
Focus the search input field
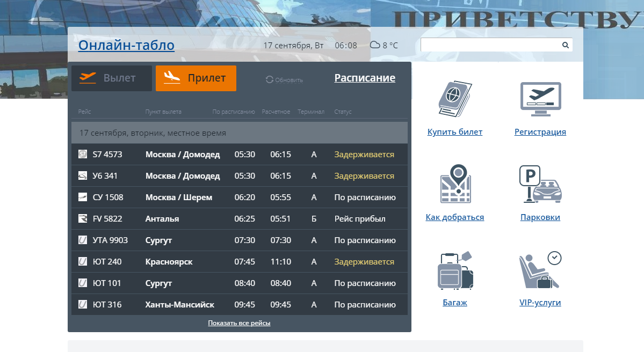pos(490,45)
